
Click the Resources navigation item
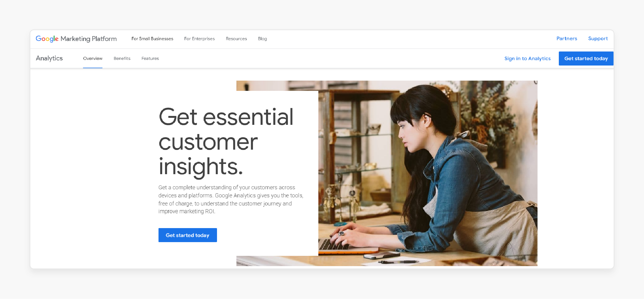pyautogui.click(x=236, y=39)
